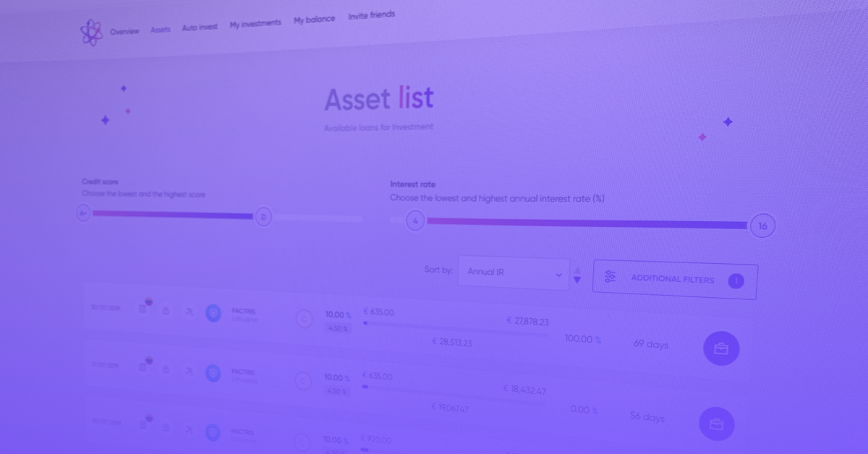868x454 pixels.
Task: Click the document icon in the 56 days row
Action: (x=143, y=367)
